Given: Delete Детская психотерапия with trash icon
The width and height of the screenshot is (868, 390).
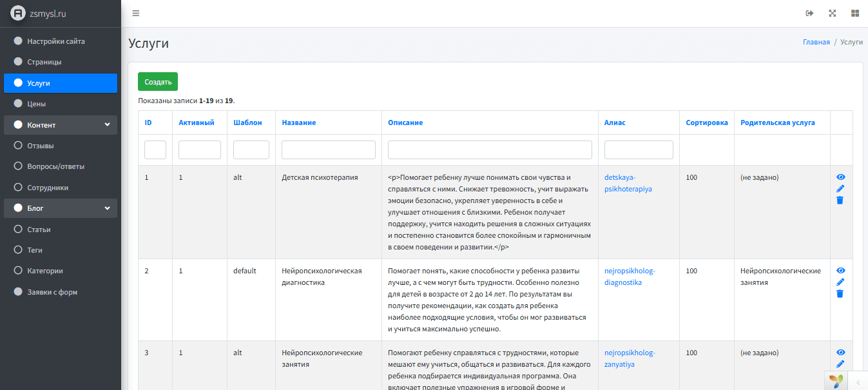Looking at the screenshot, I should [840, 200].
